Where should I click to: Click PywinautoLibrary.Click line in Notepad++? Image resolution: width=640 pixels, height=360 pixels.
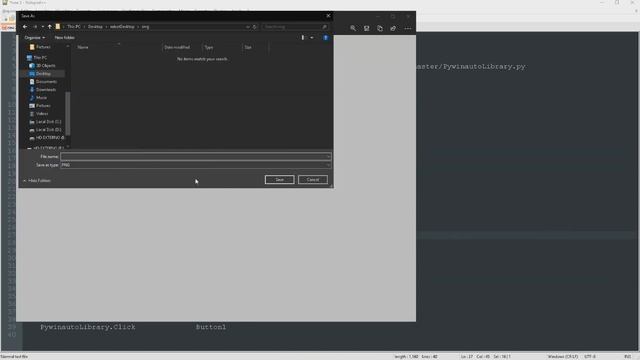click(88, 327)
